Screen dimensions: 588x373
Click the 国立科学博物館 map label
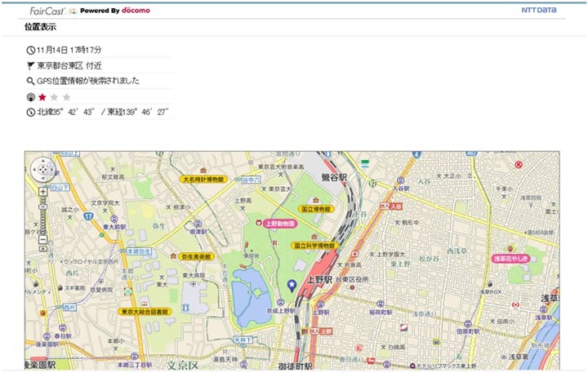(314, 245)
